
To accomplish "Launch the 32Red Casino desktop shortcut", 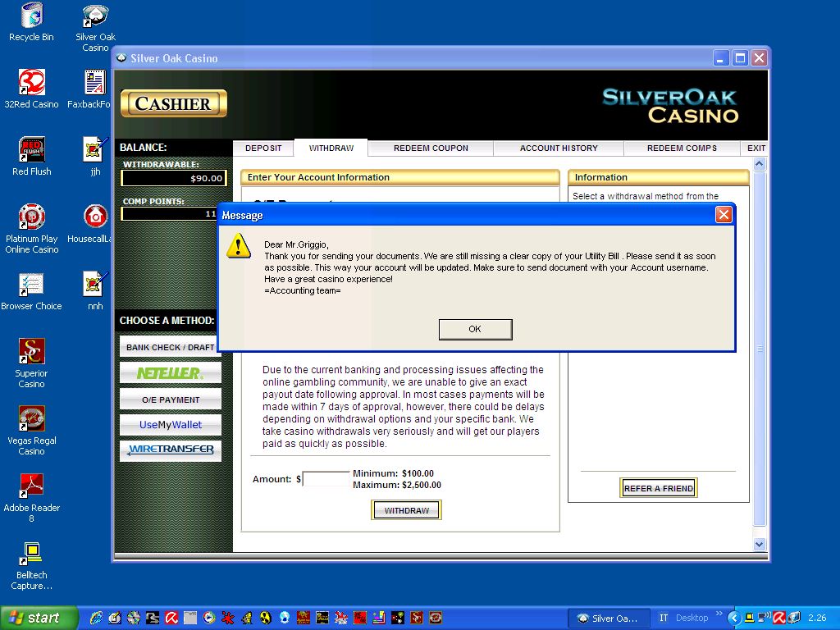I will tap(32, 89).
